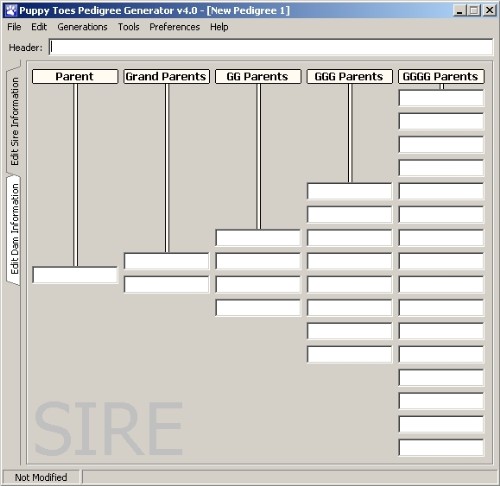Image resolution: width=500 pixels, height=486 pixels.
Task: Click the Parent name input field
Action: (75, 275)
